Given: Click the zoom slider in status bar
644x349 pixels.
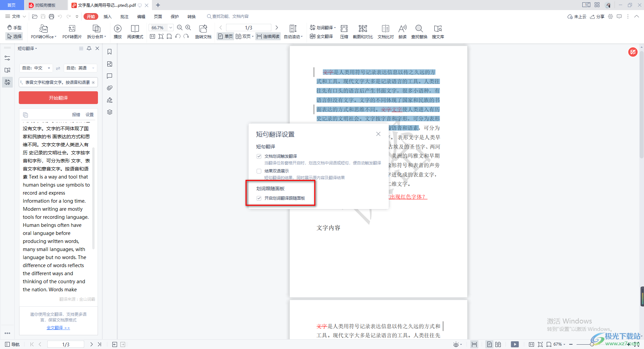Looking at the screenshot, I should pyautogui.click(x=592, y=344).
